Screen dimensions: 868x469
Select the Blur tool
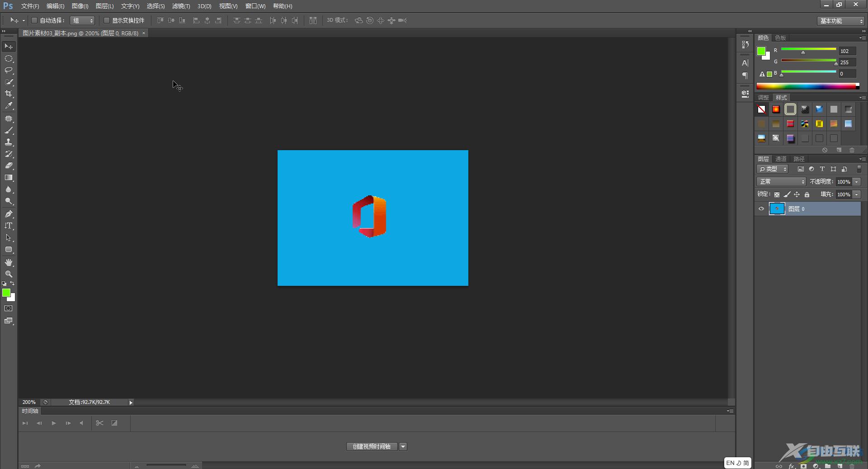coord(9,189)
